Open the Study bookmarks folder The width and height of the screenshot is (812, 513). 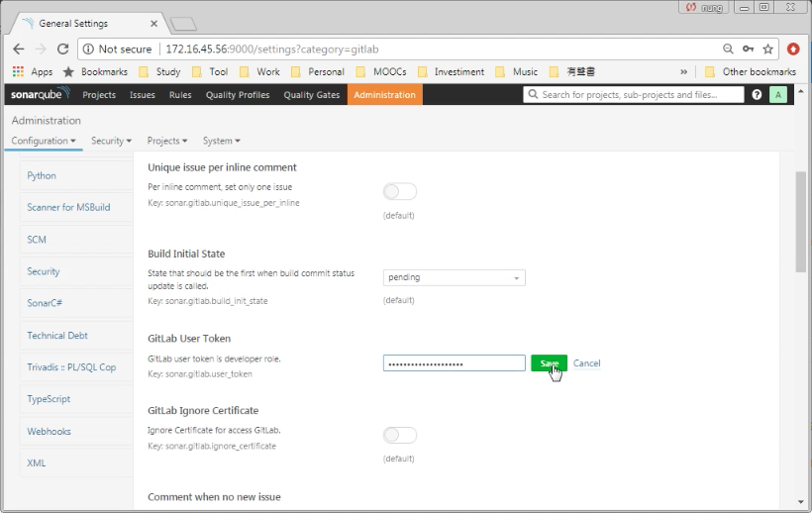point(159,71)
